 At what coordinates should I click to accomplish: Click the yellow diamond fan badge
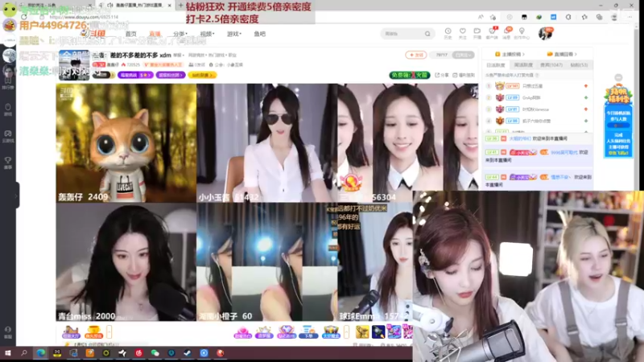pos(202,75)
